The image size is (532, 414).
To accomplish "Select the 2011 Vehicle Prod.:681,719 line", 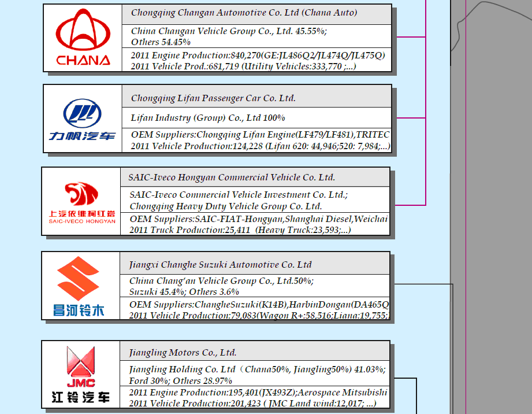I will point(243,66).
